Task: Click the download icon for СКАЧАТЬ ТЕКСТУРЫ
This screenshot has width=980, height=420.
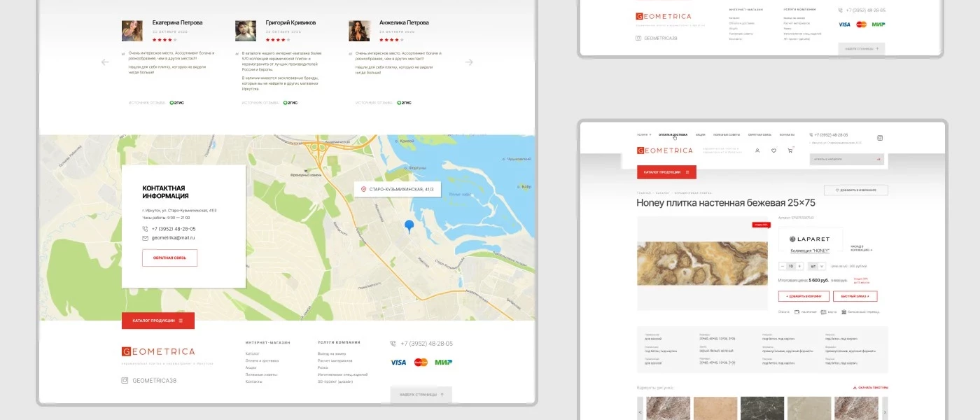Action: pyautogui.click(x=855, y=387)
